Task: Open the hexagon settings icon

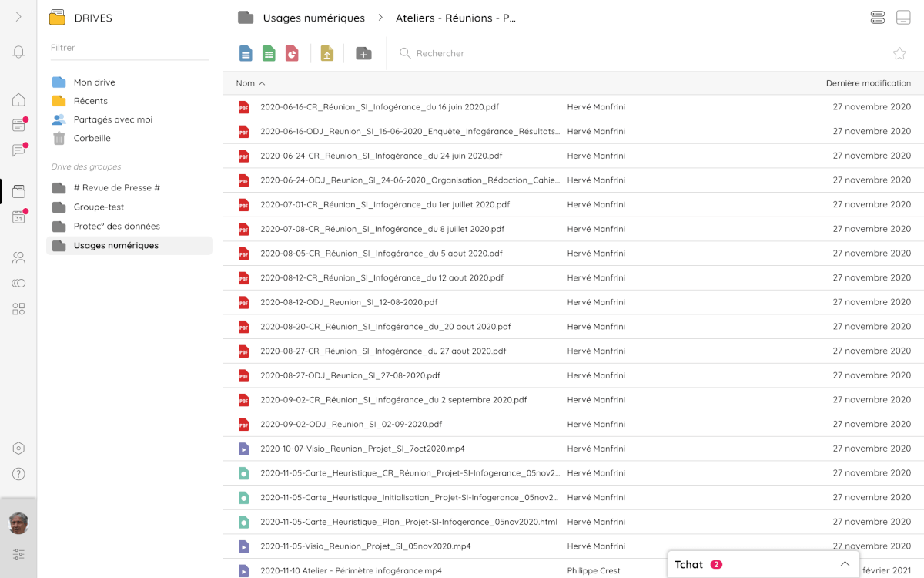Action: tap(18, 449)
